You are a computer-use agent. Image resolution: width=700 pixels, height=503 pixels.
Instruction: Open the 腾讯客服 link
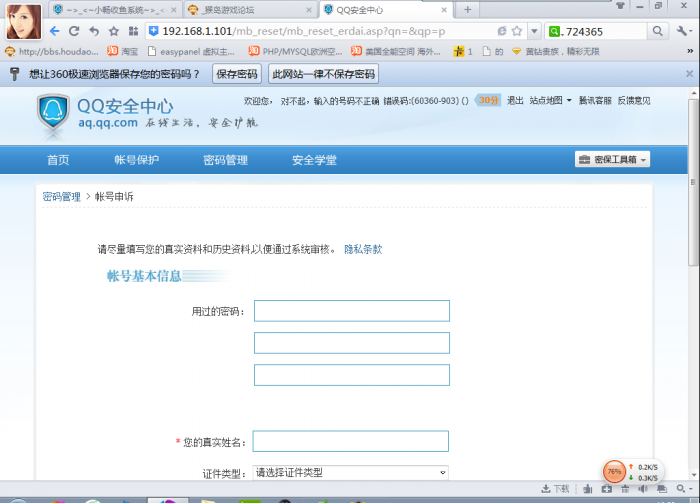[x=595, y=100]
